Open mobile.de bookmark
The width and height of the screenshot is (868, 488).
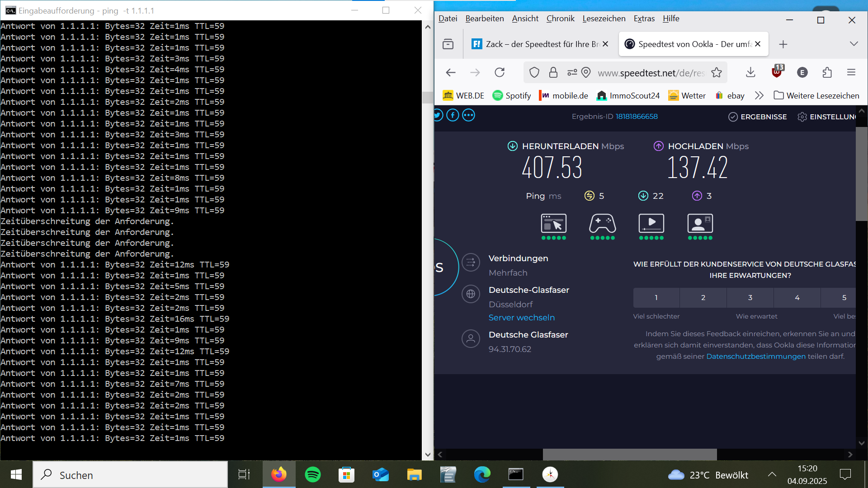click(x=564, y=95)
